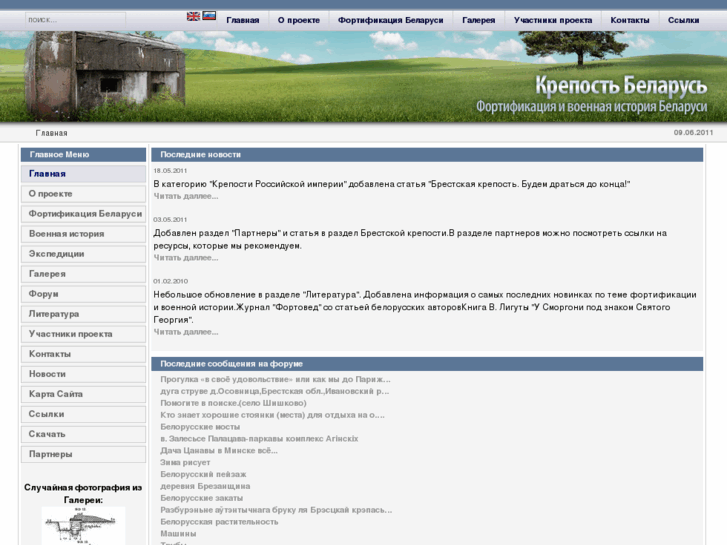
Task: Open forum post 'Зима рисует'
Action: [185, 462]
